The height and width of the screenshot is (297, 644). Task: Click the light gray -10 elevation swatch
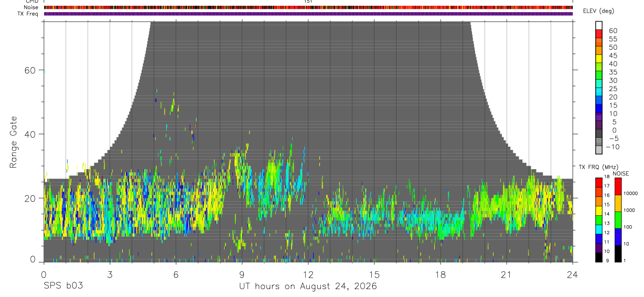point(599,150)
